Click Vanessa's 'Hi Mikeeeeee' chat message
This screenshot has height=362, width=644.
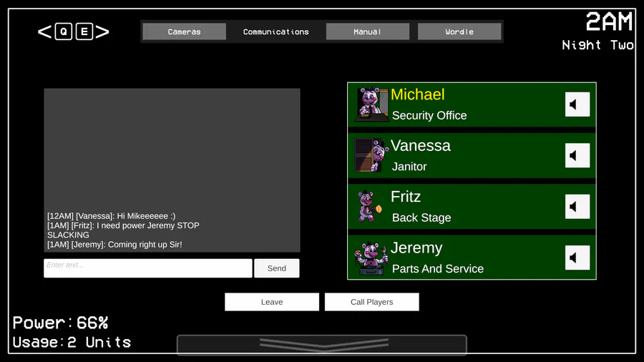coord(112,216)
